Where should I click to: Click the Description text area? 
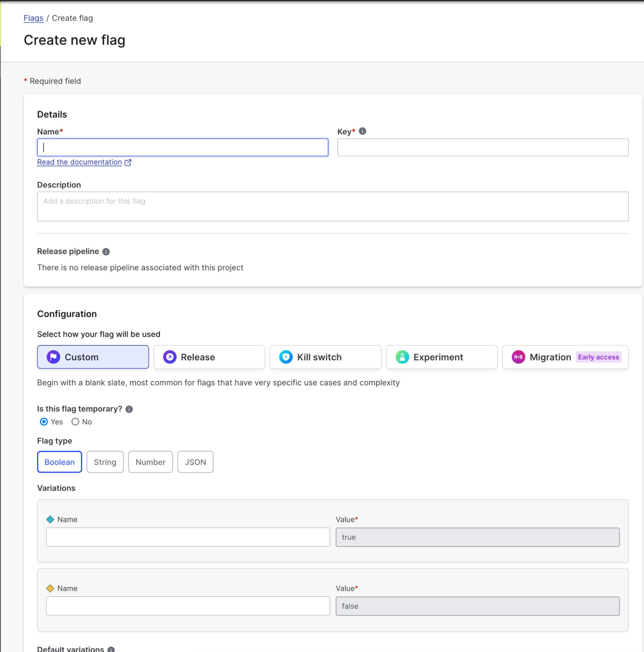coord(332,206)
